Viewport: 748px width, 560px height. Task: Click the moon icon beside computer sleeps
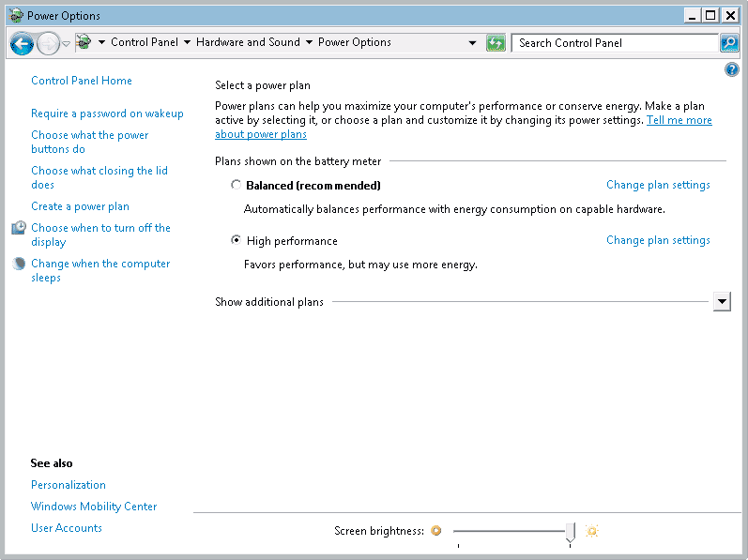(19, 264)
